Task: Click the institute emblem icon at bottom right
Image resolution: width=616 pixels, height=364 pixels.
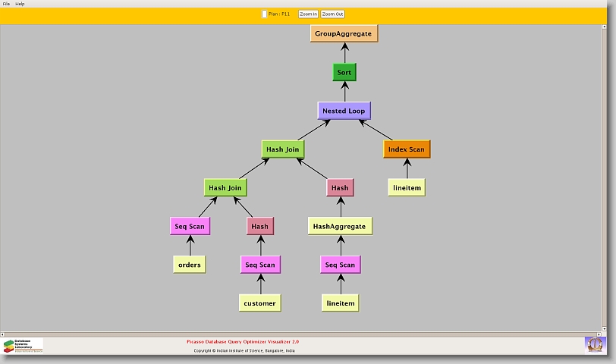Action: [x=596, y=344]
